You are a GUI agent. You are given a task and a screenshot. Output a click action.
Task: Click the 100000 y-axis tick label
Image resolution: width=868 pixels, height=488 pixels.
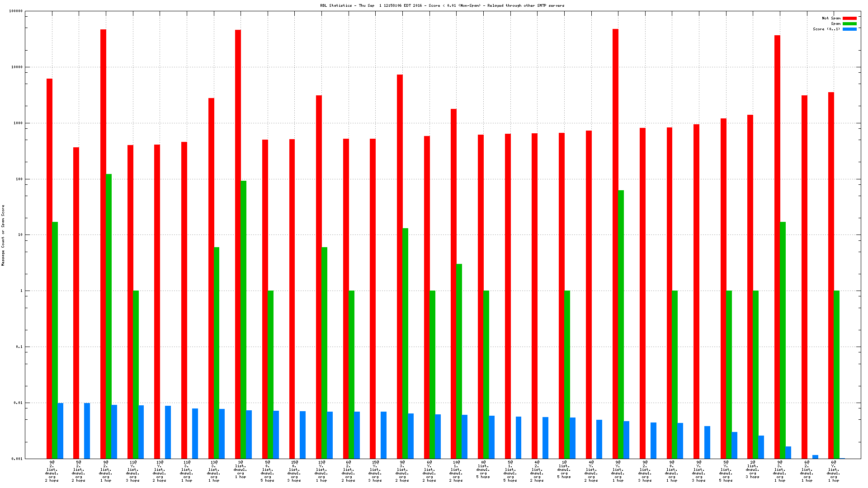click(15, 11)
